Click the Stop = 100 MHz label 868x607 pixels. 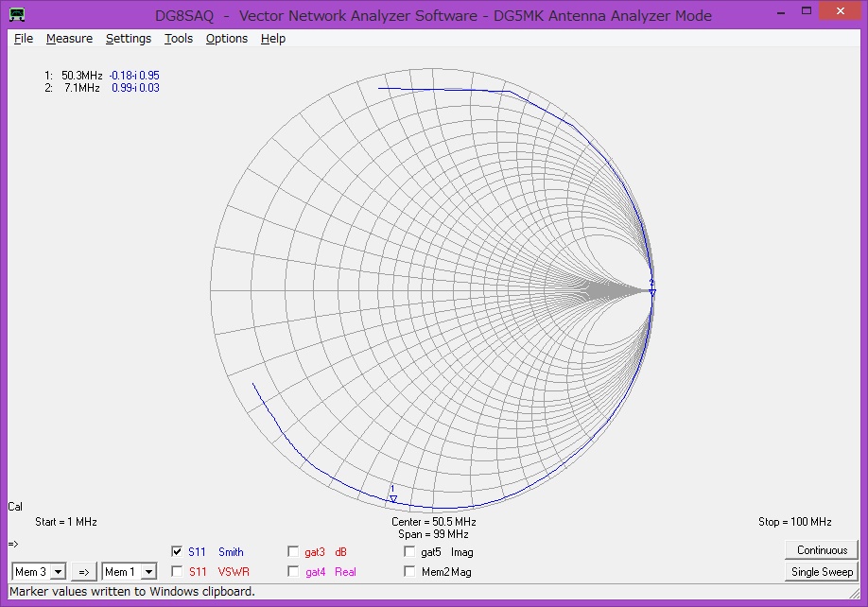(x=795, y=522)
